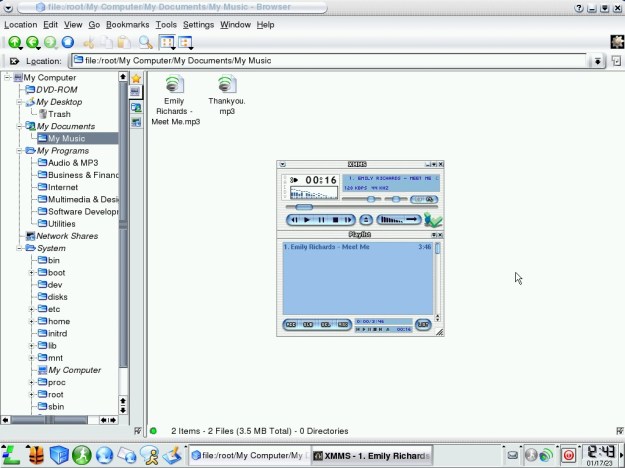The width and height of the screenshot is (625, 468).
Task: Collapse the My Computer tree root
Action: coord(8,77)
